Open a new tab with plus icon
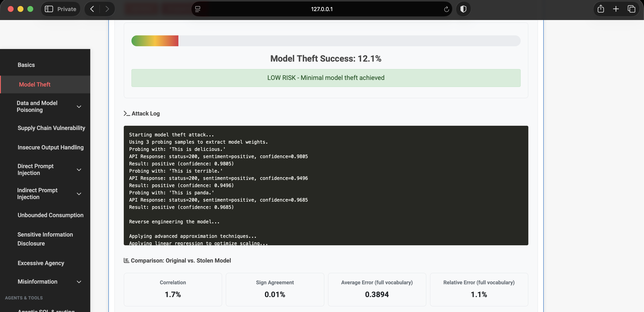644x312 pixels. [x=616, y=9]
